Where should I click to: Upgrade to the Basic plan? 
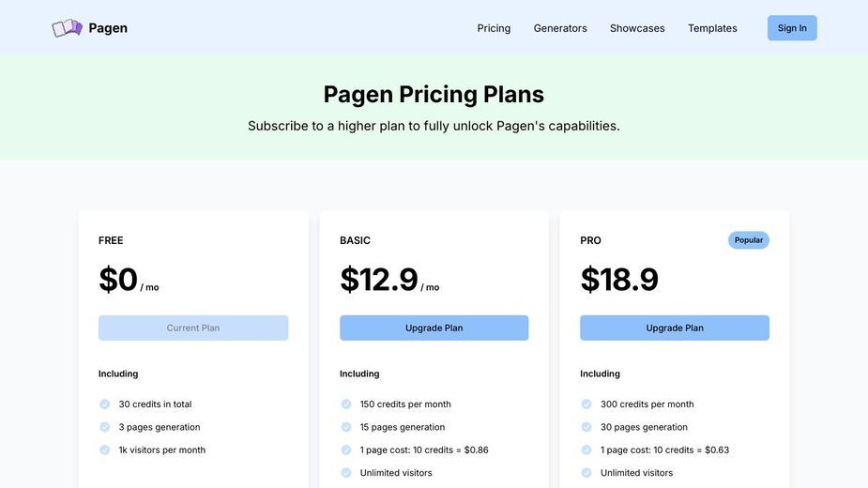point(434,328)
